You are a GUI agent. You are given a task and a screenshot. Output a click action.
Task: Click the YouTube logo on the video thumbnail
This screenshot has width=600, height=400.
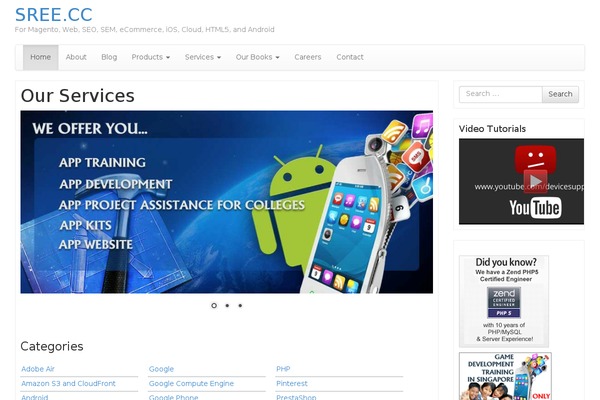534,208
